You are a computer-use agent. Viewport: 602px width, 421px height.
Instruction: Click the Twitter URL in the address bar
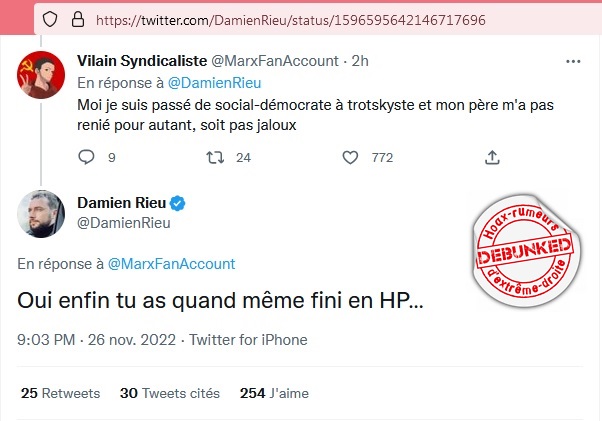click(292, 19)
